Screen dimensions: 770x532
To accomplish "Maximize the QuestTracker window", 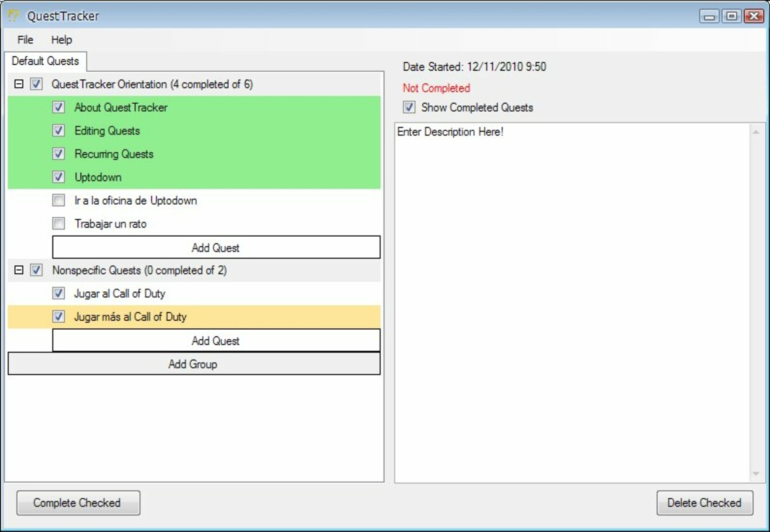I will coord(731,16).
